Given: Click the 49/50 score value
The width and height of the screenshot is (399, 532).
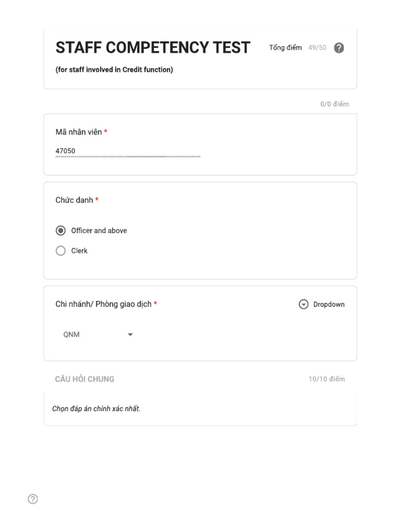Looking at the screenshot, I should [x=317, y=47].
